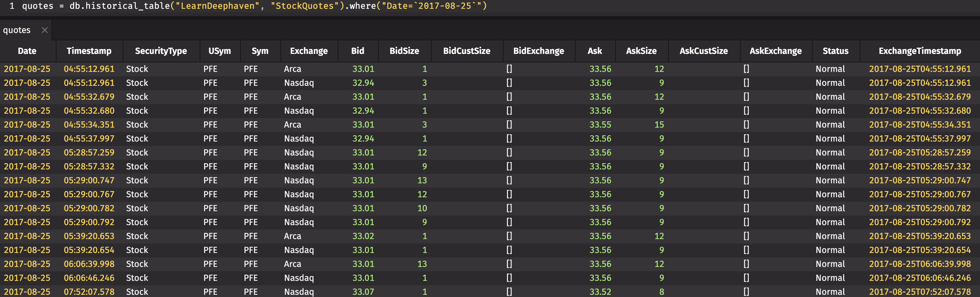This screenshot has width=980, height=297.
Task: Select the Bid column header
Action: (x=357, y=51)
